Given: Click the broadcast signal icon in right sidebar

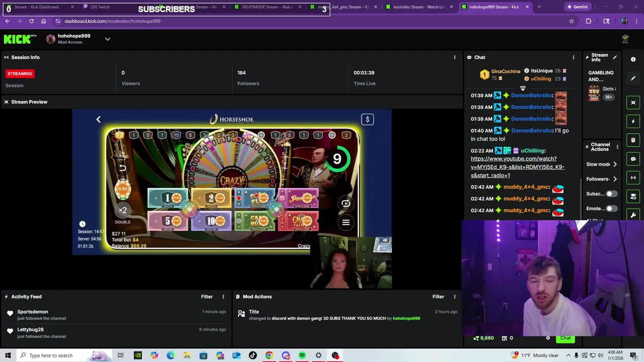Looking at the screenshot, I should click(633, 177).
